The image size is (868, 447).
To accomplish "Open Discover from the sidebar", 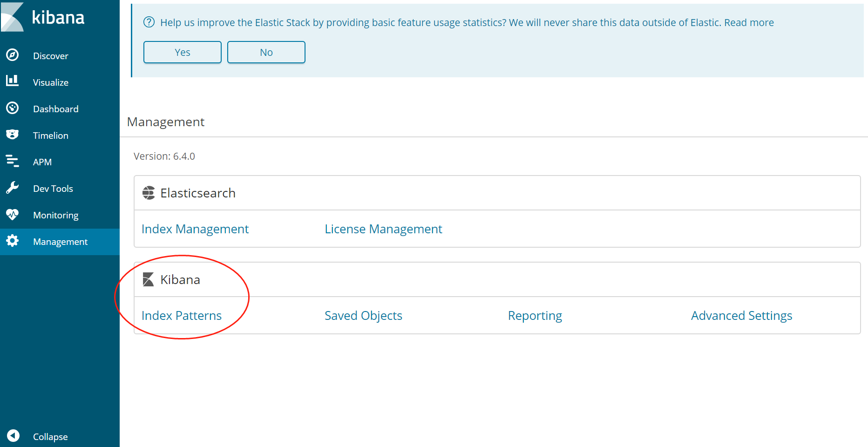I will 50,56.
